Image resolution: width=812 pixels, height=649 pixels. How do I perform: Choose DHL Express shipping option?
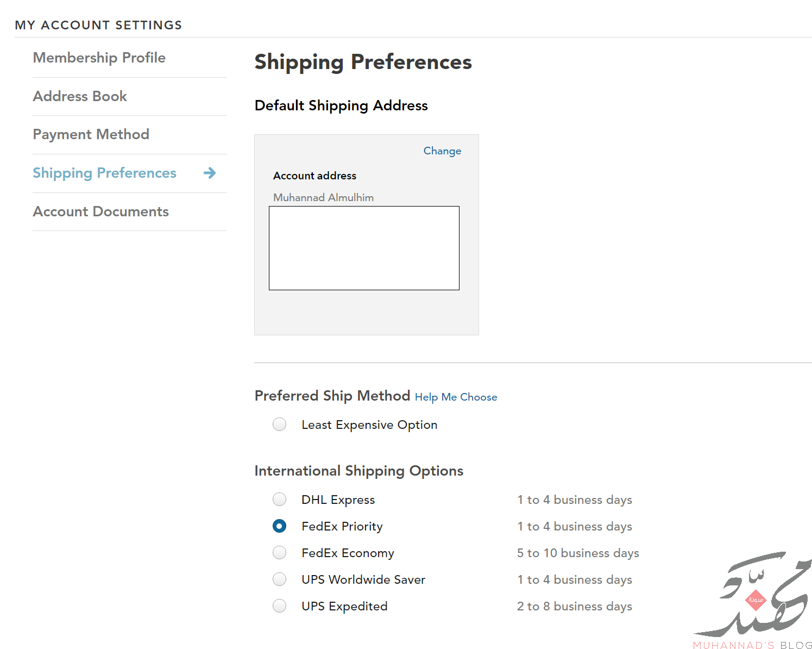click(x=280, y=499)
